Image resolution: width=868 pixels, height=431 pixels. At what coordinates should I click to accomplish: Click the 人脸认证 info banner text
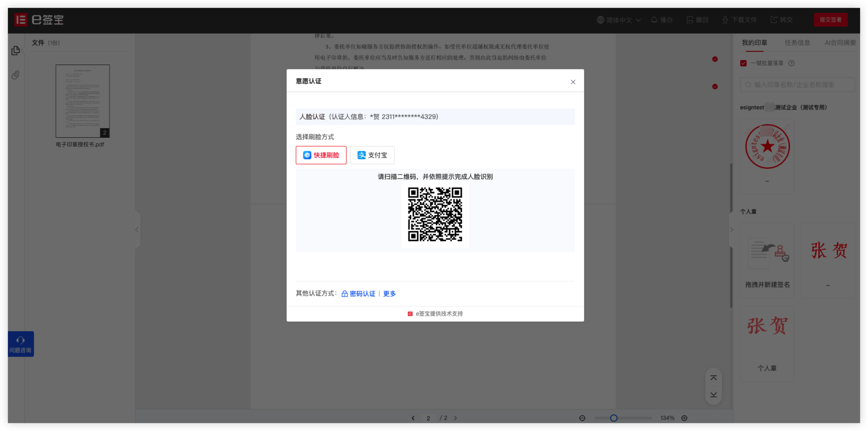[x=369, y=117]
